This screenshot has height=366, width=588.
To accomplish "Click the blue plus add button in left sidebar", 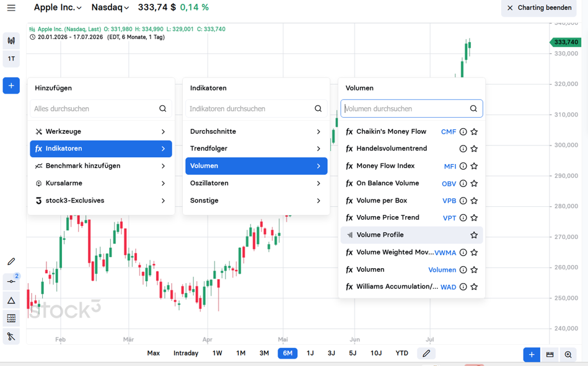I will coord(11,85).
